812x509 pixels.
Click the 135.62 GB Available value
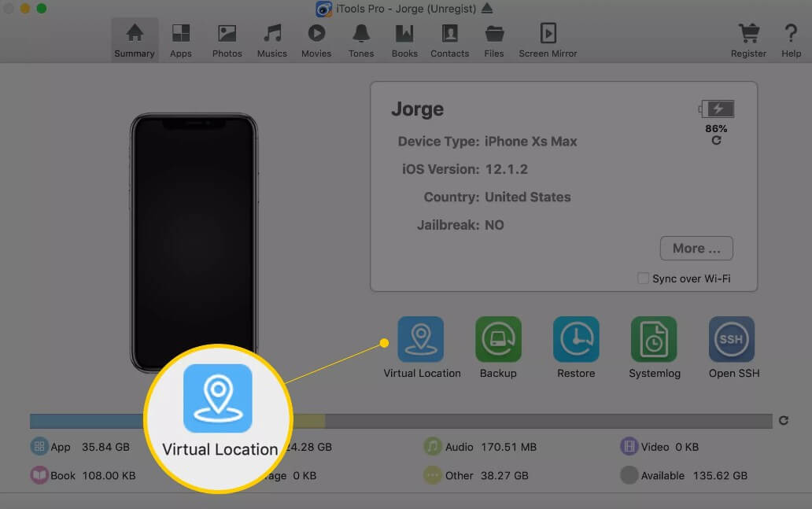point(721,475)
